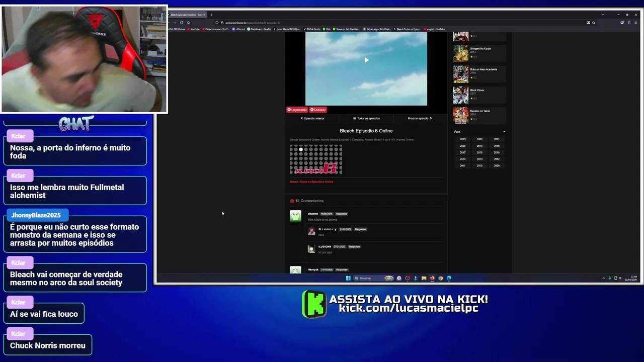Go to Episodio anterior
The height and width of the screenshot is (362, 644).
tap(312, 118)
